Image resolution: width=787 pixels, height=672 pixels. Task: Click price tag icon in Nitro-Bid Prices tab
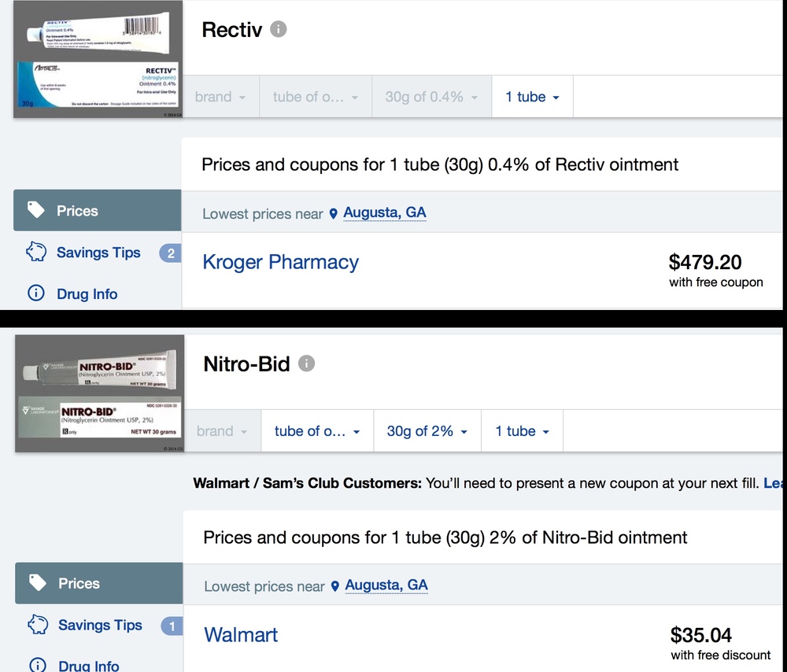[38, 583]
